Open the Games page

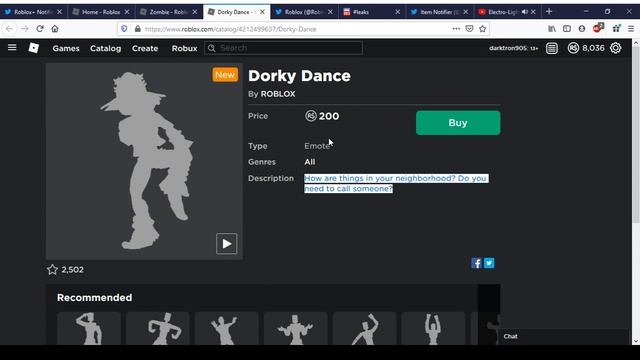(66, 48)
